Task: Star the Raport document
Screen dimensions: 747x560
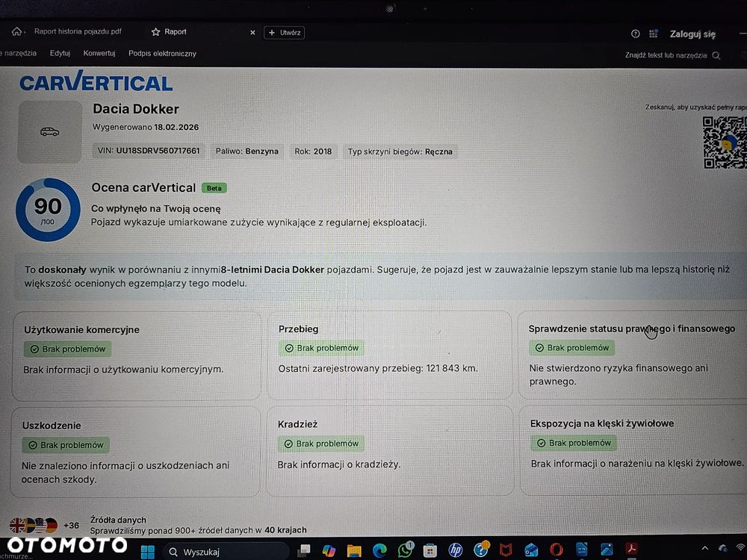Action: tap(155, 32)
